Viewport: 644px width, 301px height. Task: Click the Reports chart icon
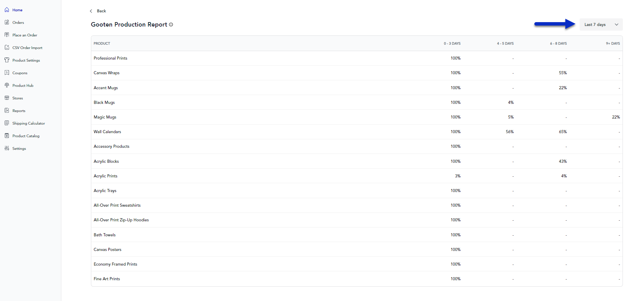pyautogui.click(x=7, y=111)
